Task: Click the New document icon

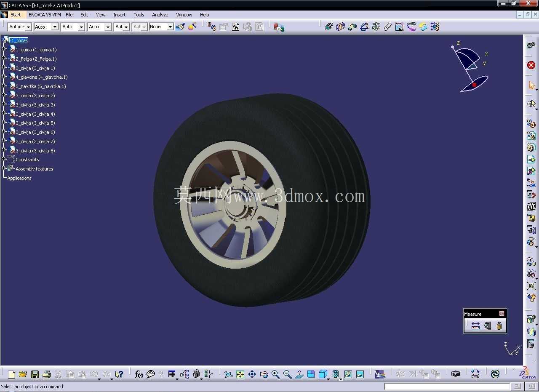Action: click(x=11, y=374)
